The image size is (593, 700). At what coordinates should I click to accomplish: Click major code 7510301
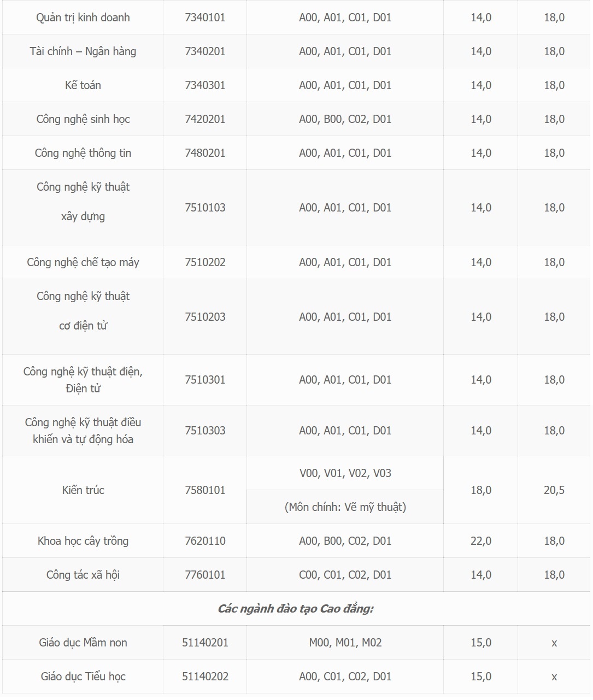click(x=205, y=380)
